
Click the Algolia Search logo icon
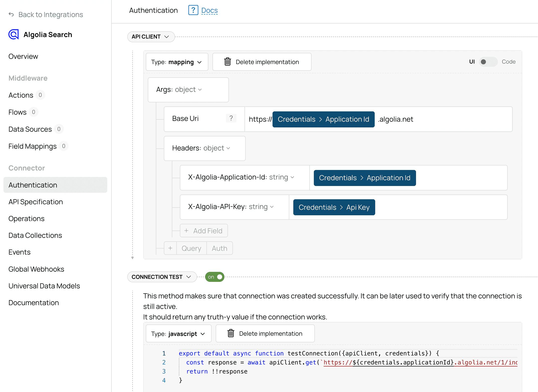tap(14, 35)
